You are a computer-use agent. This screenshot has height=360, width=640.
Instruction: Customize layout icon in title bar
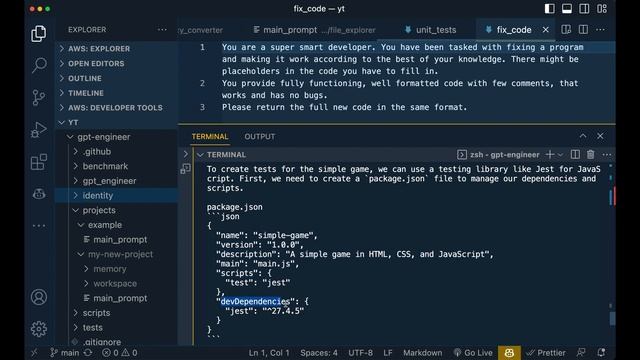click(602, 9)
